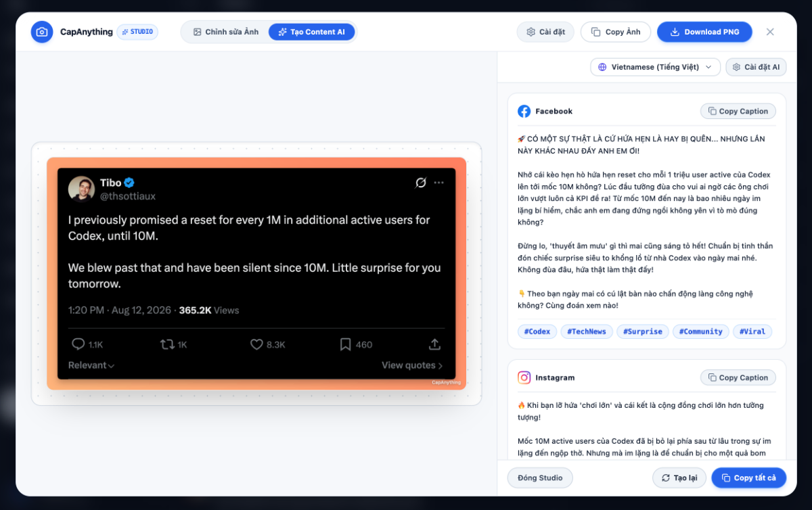Click the blue verified badge beside Tibo
Image resolution: width=812 pixels, height=510 pixels.
[x=130, y=183]
